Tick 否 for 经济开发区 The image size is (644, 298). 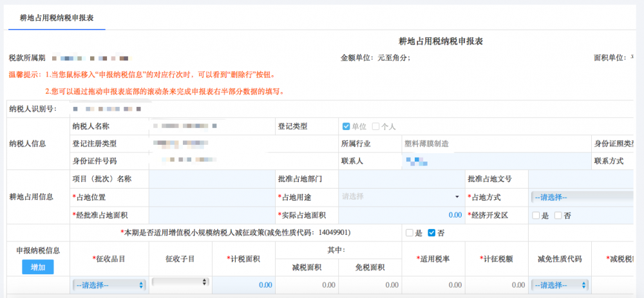click(558, 215)
